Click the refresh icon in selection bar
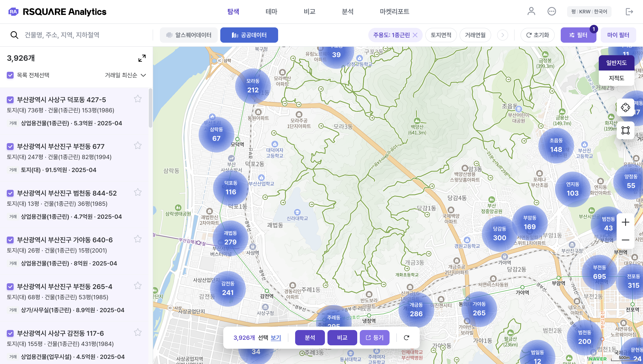The image size is (643, 364). [407, 338]
